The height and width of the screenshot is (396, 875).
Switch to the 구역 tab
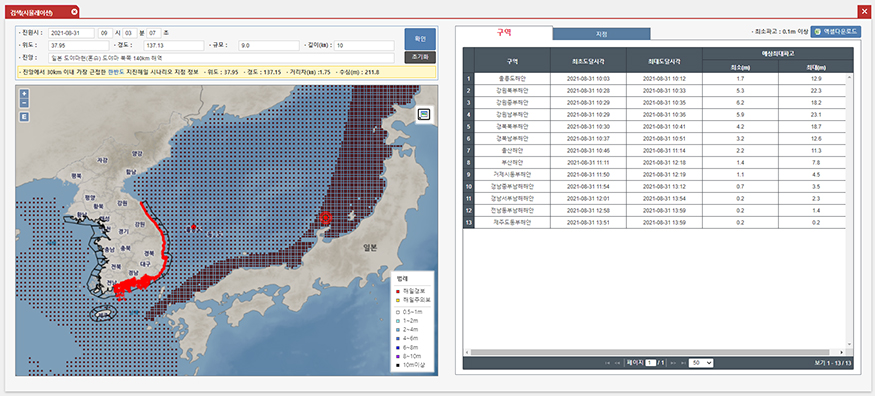[x=504, y=33]
